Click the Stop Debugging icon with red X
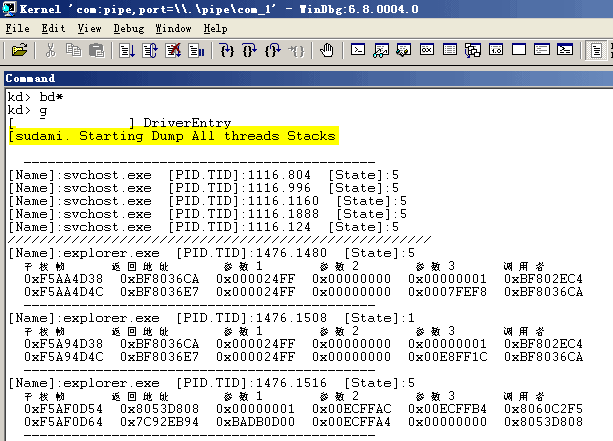This screenshot has width=613, height=441. [x=173, y=50]
